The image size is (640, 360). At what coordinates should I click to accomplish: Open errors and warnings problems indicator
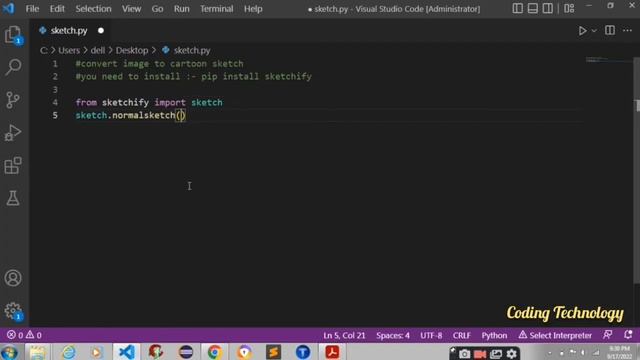click(24, 335)
